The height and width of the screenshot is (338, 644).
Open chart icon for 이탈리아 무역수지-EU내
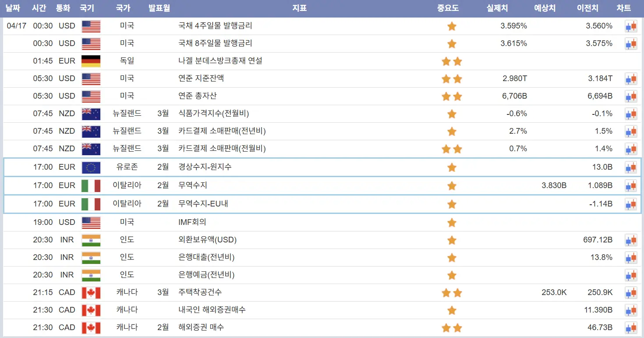(631, 204)
